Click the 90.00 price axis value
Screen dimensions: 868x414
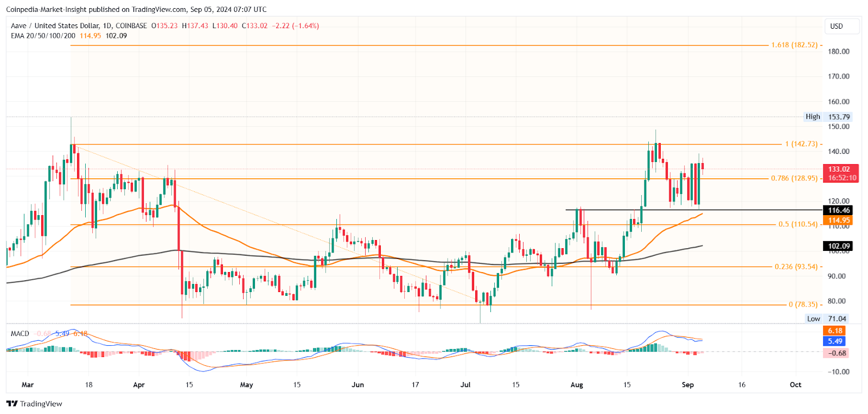[837, 276]
